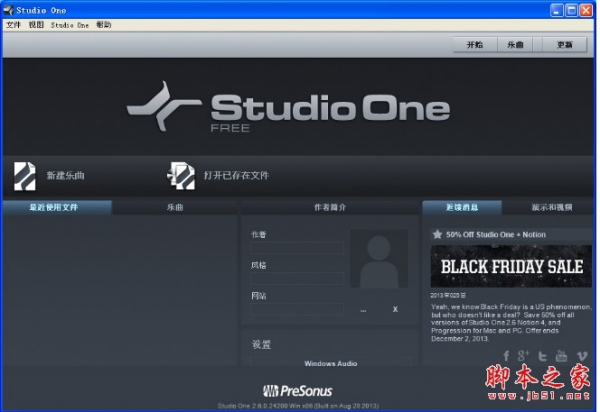The image size is (600, 412).
Task: Switch to the 乐曲 songs tab in the file list
Action: tap(175, 207)
